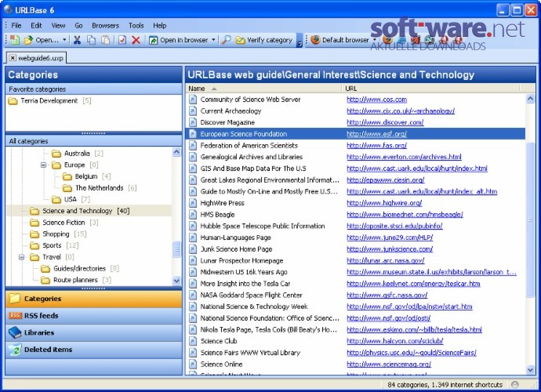Viewport: 541px width, 392px height.
Task: Click the Verify category button
Action: point(264,40)
